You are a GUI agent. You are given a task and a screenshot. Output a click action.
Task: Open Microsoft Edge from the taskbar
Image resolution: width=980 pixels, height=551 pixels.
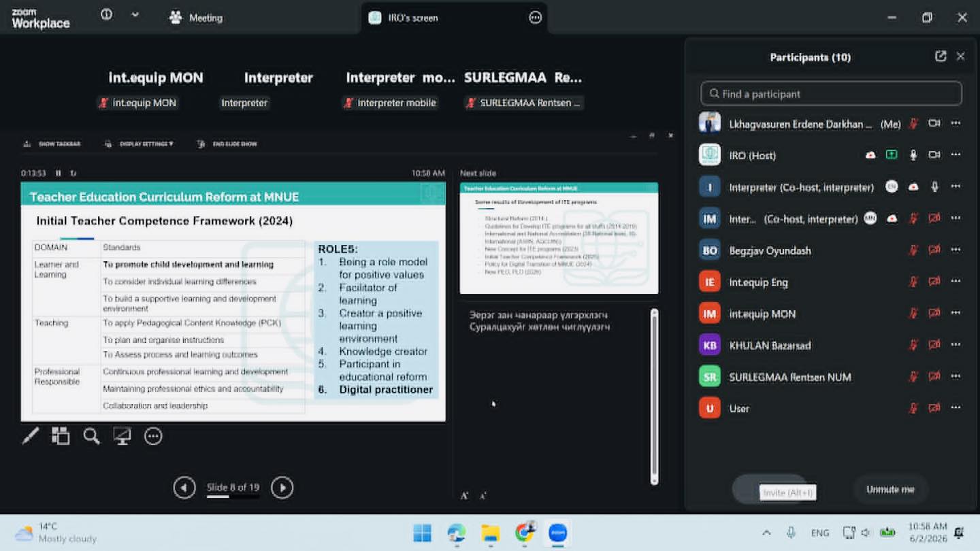tap(456, 533)
